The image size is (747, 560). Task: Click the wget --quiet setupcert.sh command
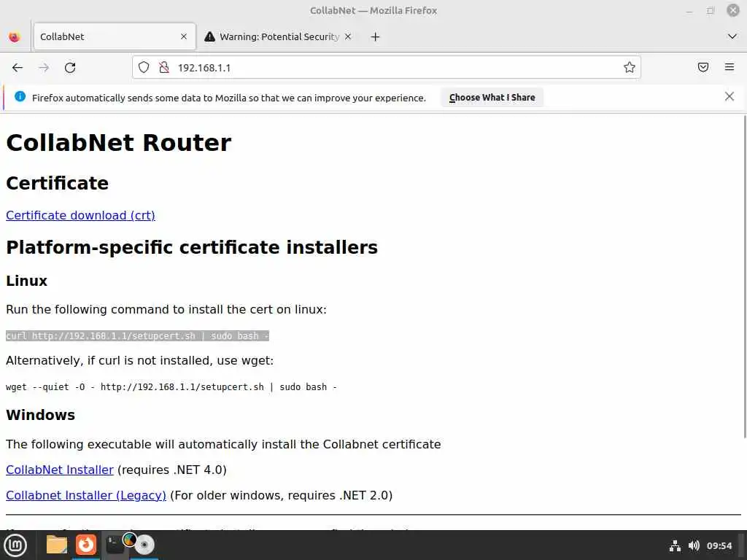point(171,387)
